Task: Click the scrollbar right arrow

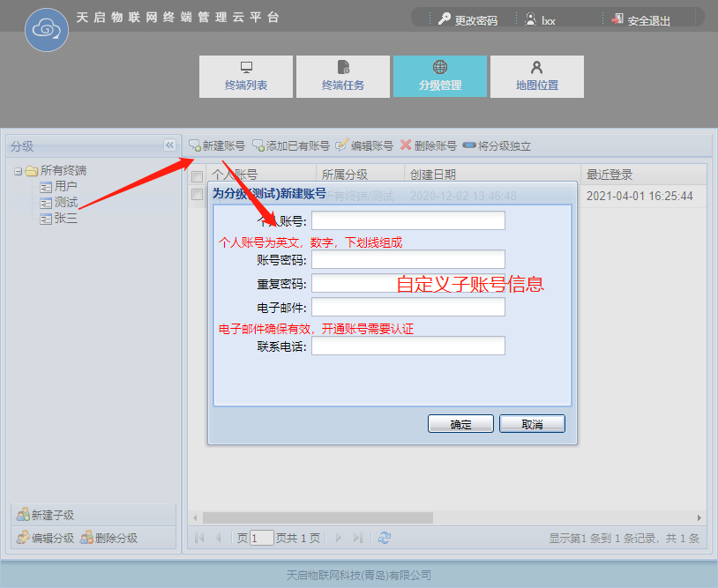Action: (x=699, y=518)
